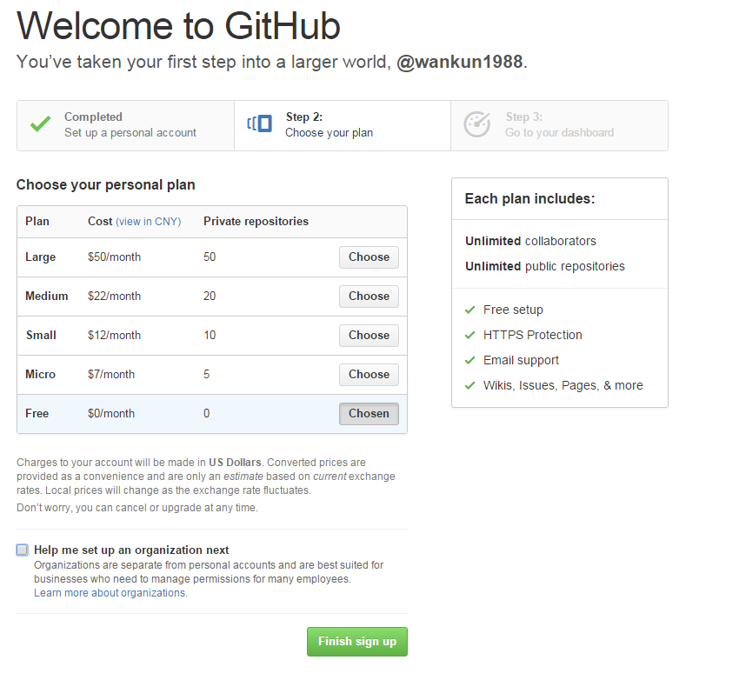Click the Free plan name

pyautogui.click(x=37, y=413)
